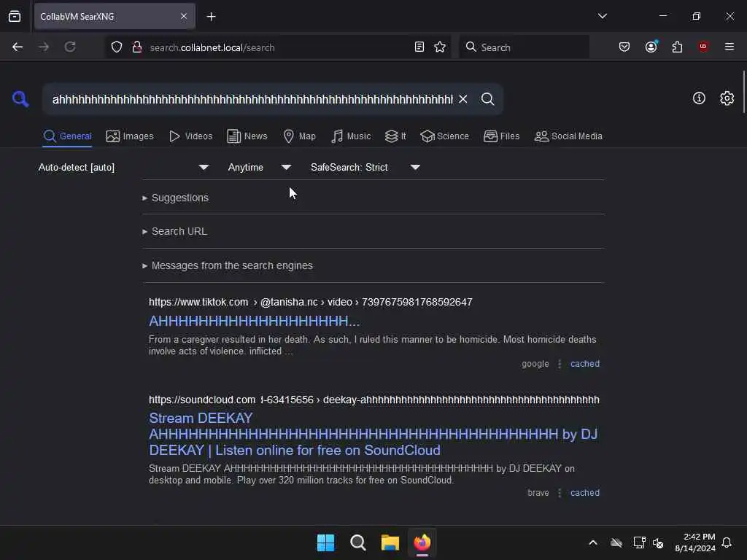Screen dimensions: 747x560
Task: Open Stream DEEKAY SoundCloud result title
Action: point(373,435)
